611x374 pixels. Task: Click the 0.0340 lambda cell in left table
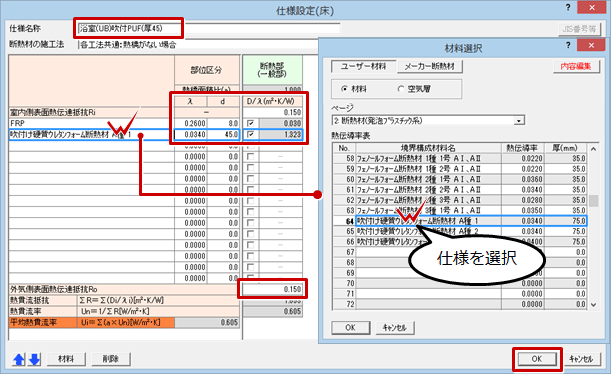[x=191, y=135]
